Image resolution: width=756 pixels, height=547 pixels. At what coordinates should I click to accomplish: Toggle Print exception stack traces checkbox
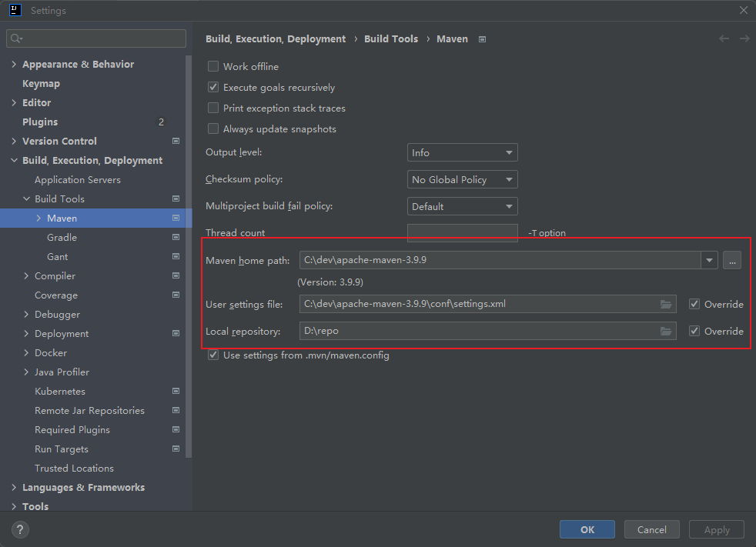(x=213, y=108)
